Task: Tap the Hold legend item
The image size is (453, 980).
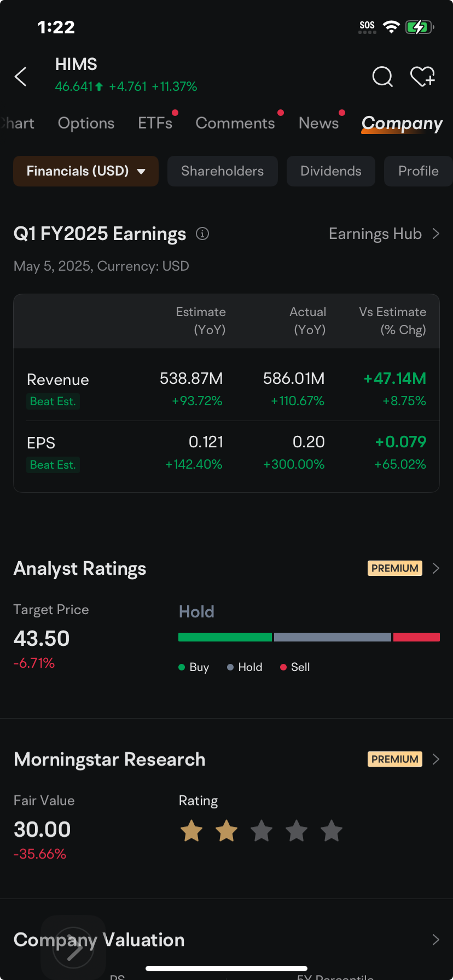Action: tap(245, 667)
